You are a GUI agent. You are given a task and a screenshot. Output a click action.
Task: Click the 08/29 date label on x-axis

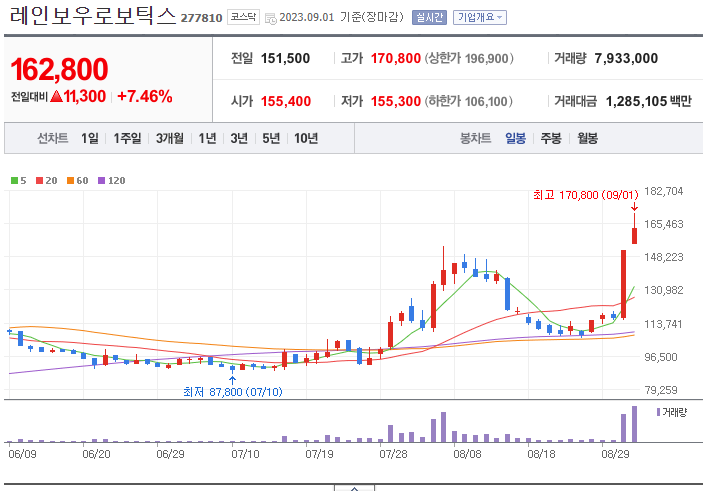pos(615,454)
